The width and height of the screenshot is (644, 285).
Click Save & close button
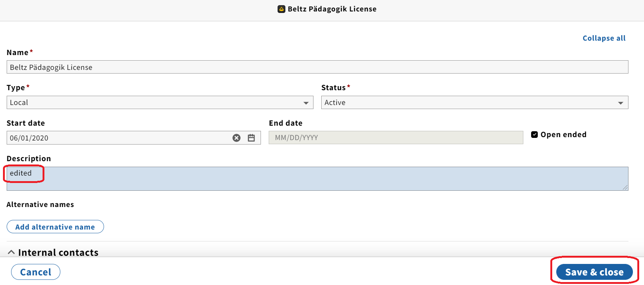pos(594,272)
